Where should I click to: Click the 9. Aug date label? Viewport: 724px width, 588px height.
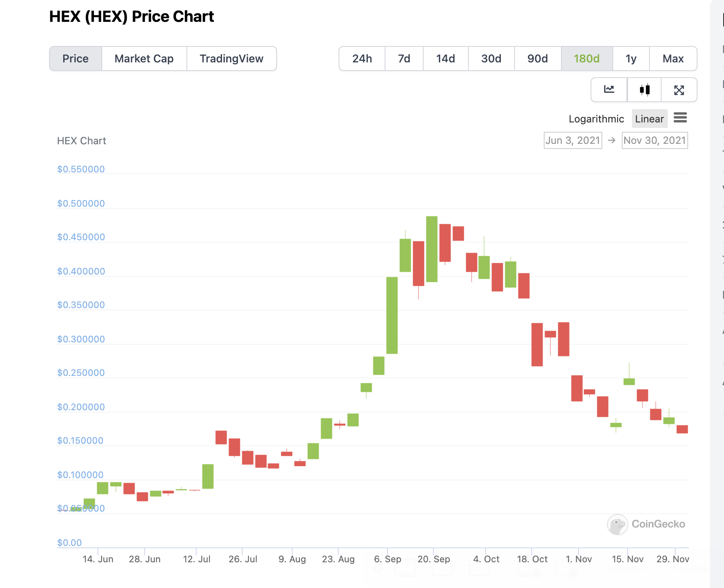click(292, 559)
